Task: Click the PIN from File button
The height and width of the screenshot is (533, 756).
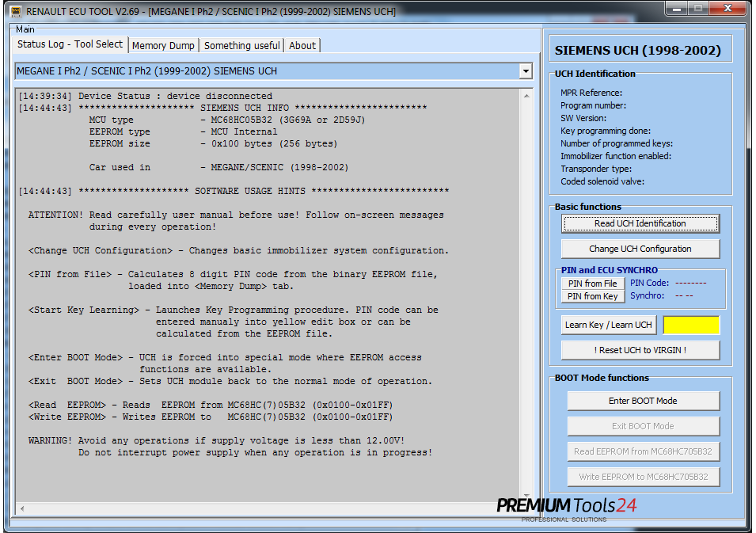Action: [x=593, y=284]
